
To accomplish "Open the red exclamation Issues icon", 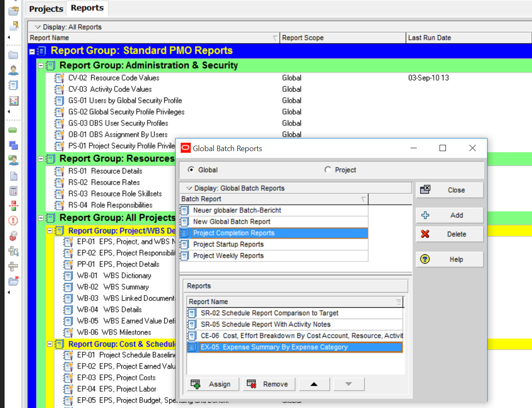I will pos(13,221).
